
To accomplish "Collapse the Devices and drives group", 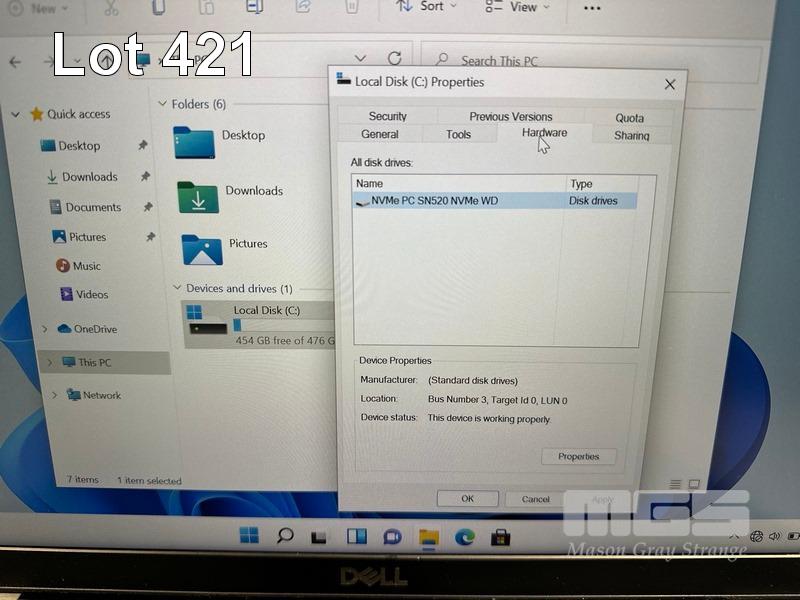I will (x=177, y=289).
